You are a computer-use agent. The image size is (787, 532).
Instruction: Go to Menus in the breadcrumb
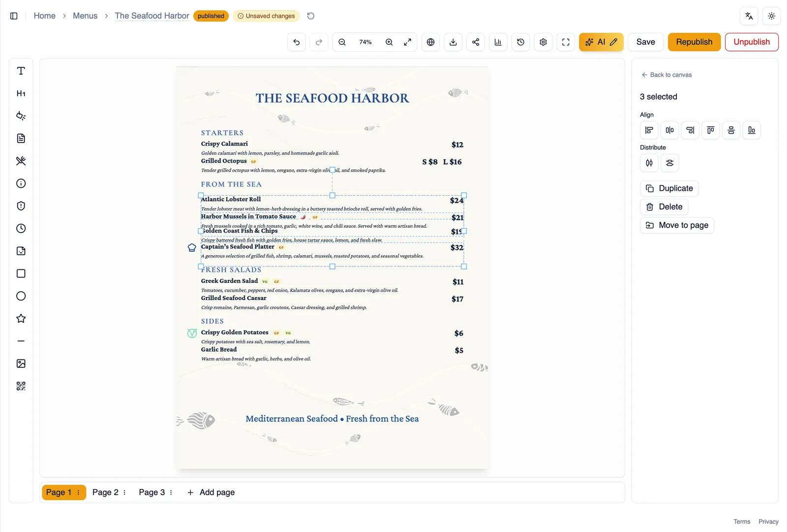pyautogui.click(x=85, y=16)
